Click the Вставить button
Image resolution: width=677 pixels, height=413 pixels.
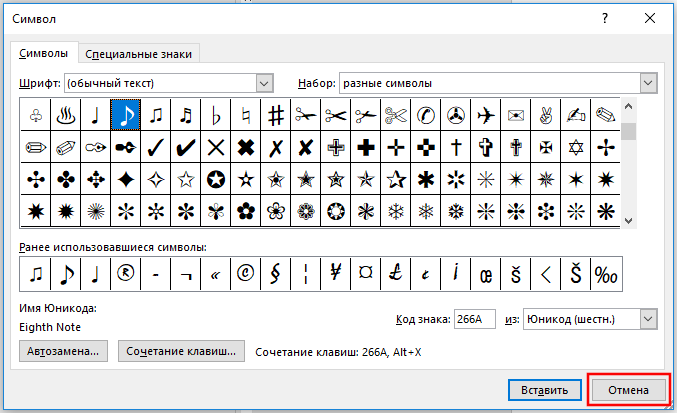(x=544, y=390)
